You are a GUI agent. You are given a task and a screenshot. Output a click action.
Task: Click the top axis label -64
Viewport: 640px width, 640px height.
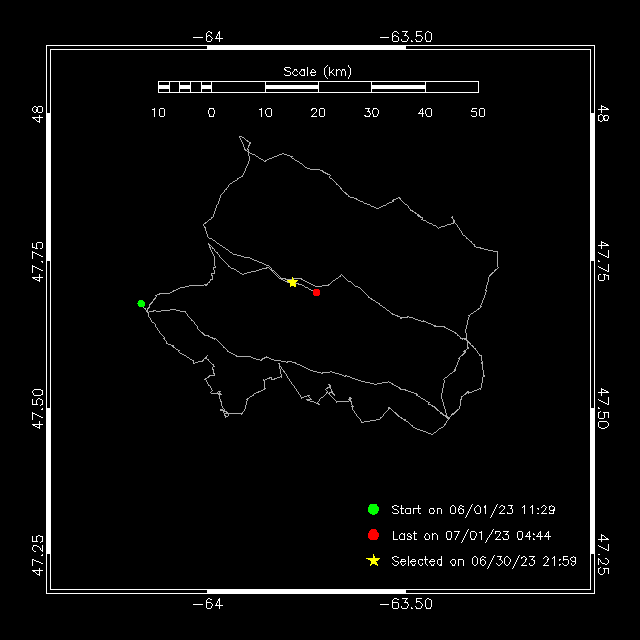[208, 37]
